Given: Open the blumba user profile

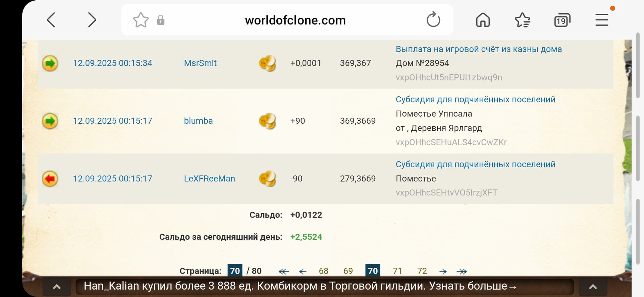Looking at the screenshot, I should pyautogui.click(x=198, y=121).
